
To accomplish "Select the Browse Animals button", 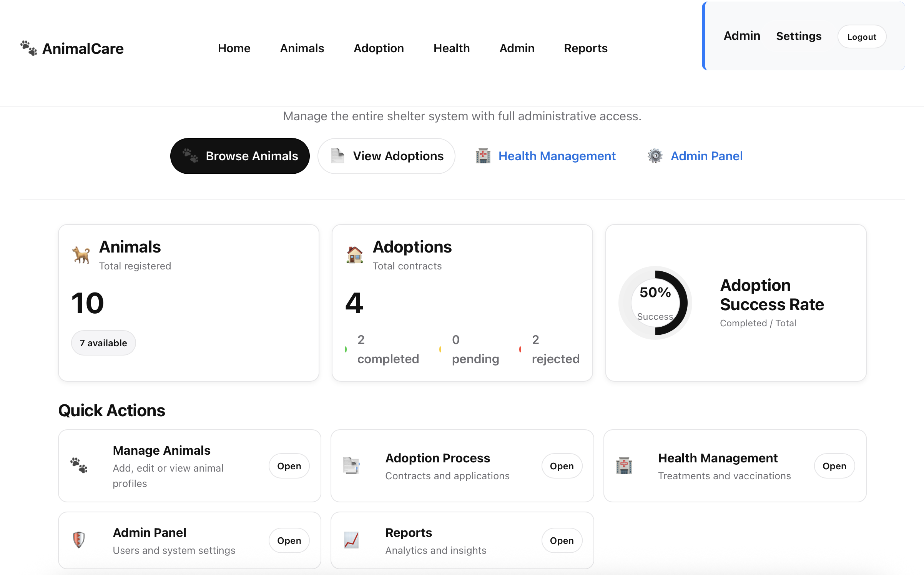I will click(239, 156).
